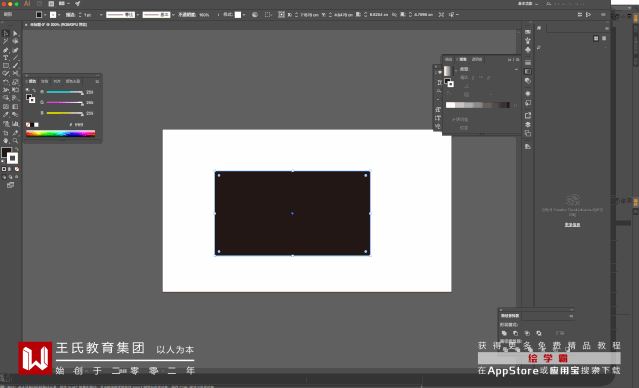Bring Stroke to front in toolbar
This screenshot has width=639, height=388.
coord(13,159)
